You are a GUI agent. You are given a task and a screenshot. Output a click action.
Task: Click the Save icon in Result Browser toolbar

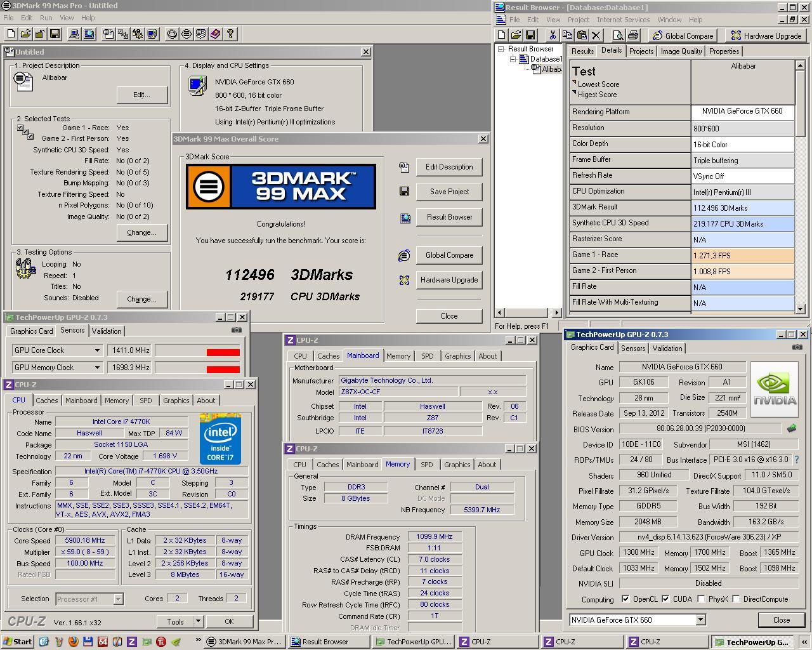[530, 36]
